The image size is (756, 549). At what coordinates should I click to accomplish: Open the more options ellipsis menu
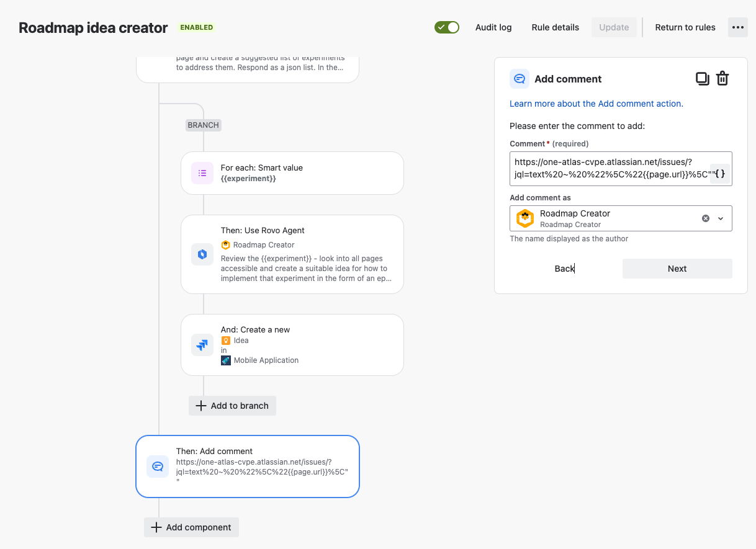pyautogui.click(x=738, y=27)
